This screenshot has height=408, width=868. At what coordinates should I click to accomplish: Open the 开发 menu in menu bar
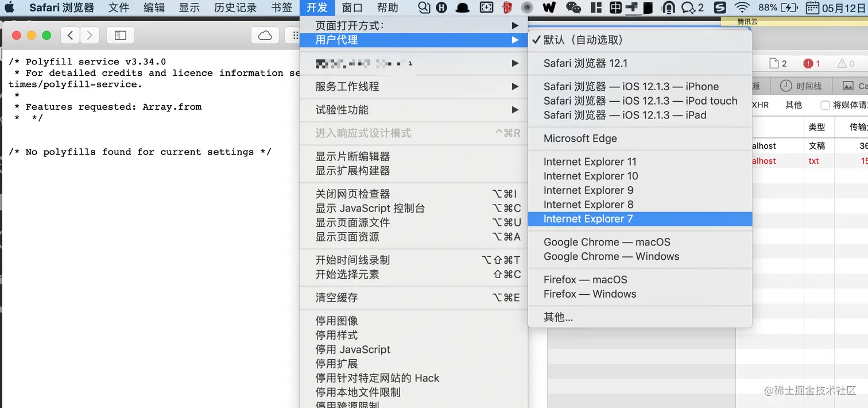coord(317,7)
